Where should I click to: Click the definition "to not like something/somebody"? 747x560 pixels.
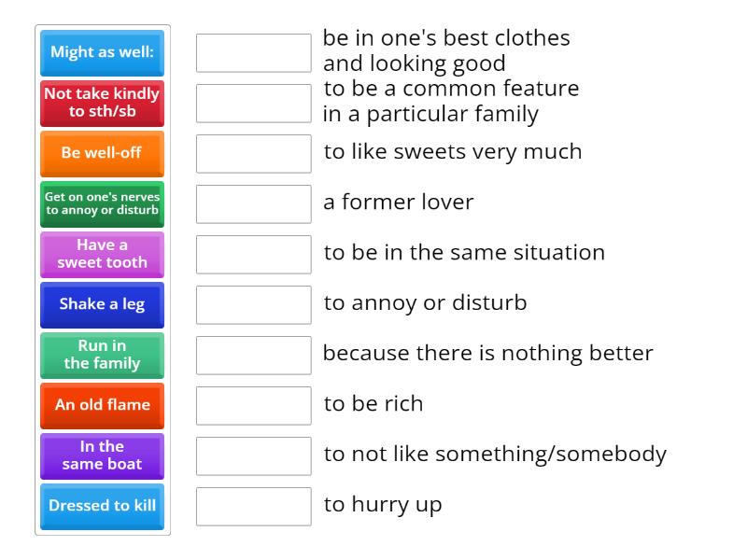click(x=494, y=452)
